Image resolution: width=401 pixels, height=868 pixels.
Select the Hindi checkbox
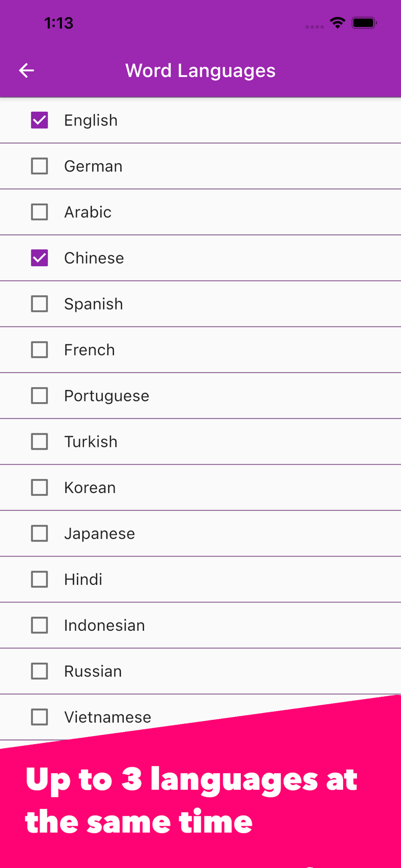(39, 579)
